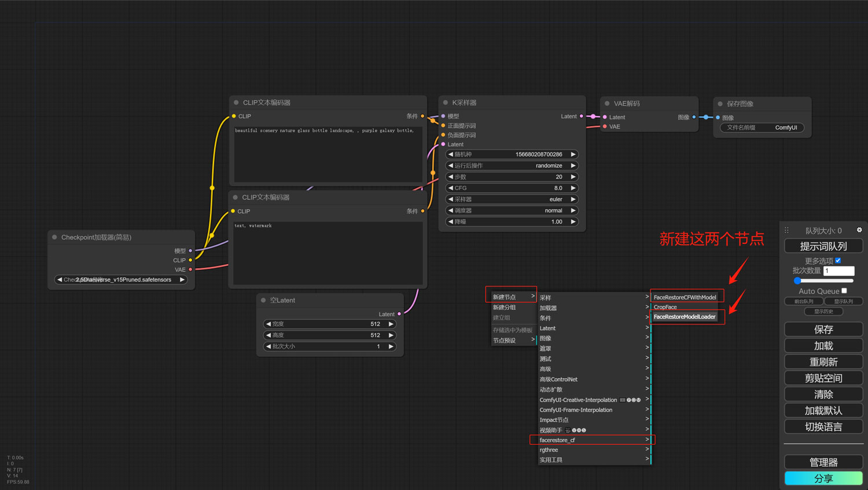This screenshot has height=490, width=868.
Task: Open the checkpoint model safetensors selector
Action: (x=120, y=280)
